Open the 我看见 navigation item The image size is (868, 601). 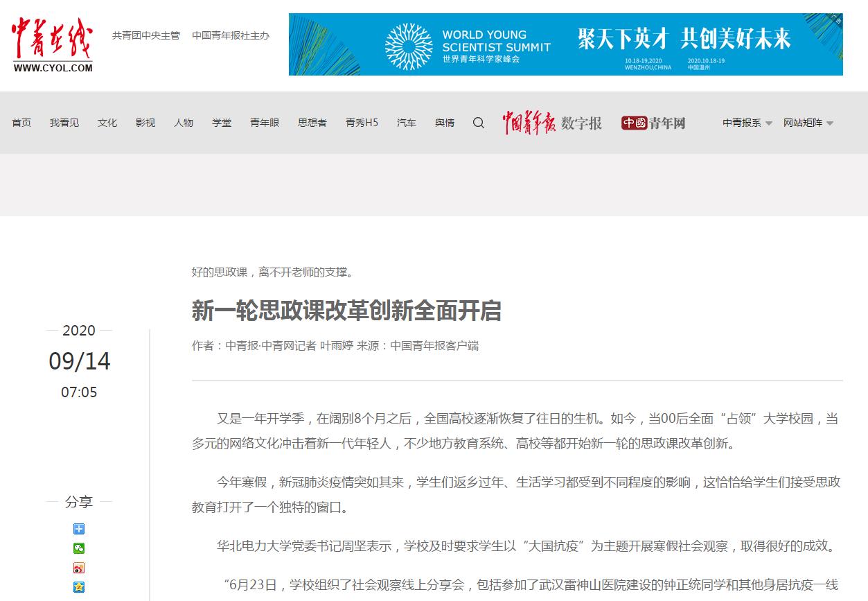click(x=64, y=123)
